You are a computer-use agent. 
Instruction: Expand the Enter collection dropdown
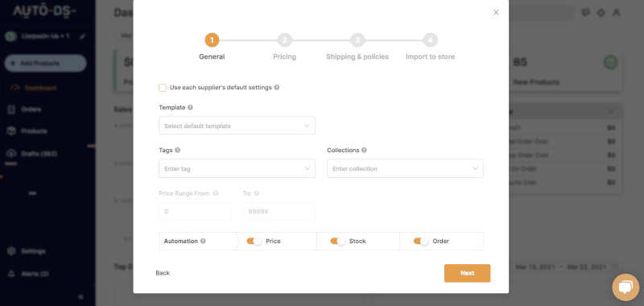(x=405, y=168)
